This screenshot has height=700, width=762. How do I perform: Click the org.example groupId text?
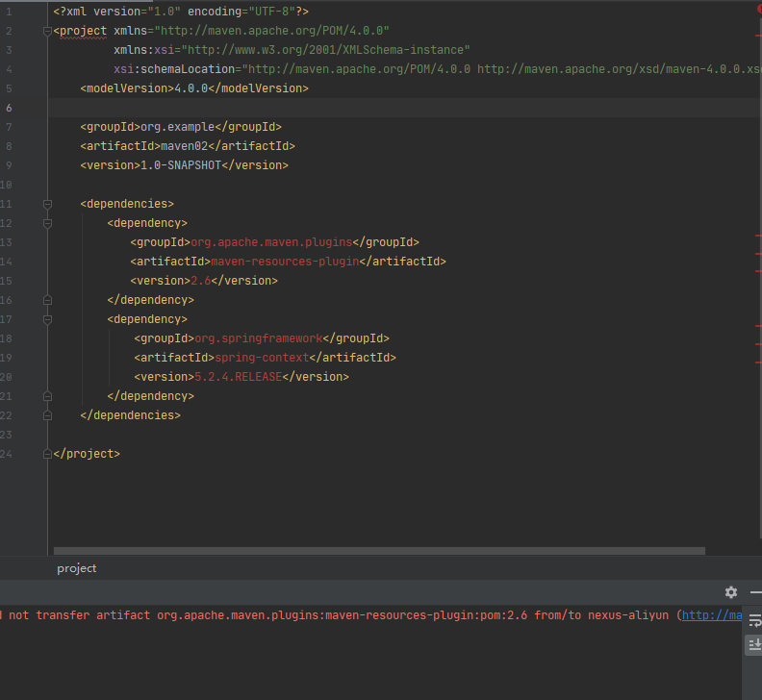pos(177,127)
